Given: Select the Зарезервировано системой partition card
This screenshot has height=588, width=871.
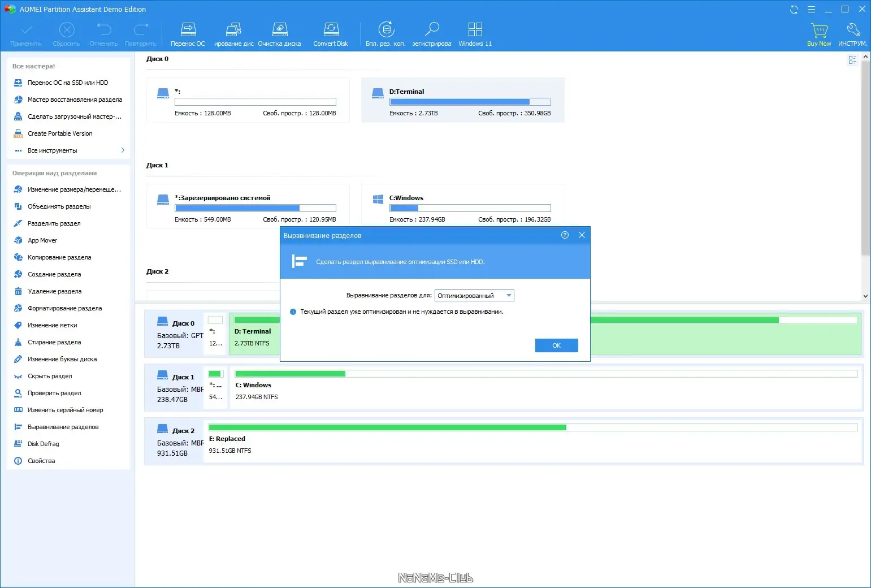Looking at the screenshot, I should point(248,206).
